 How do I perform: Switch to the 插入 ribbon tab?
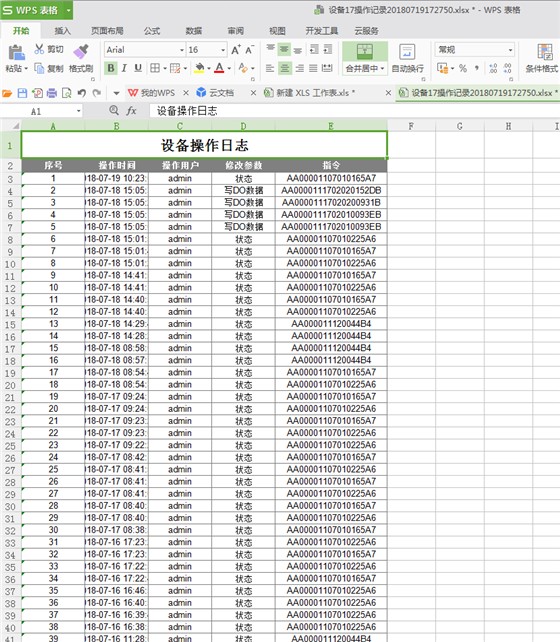pos(63,31)
